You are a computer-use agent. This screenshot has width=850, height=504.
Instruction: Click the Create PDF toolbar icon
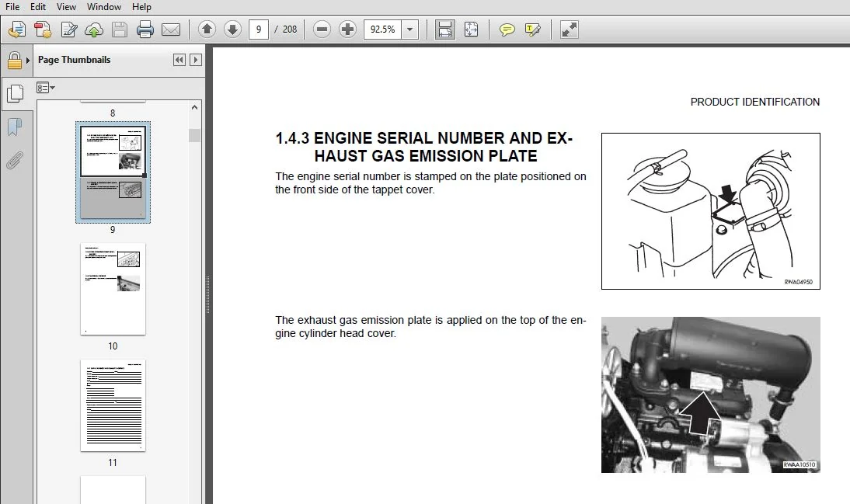(x=43, y=30)
